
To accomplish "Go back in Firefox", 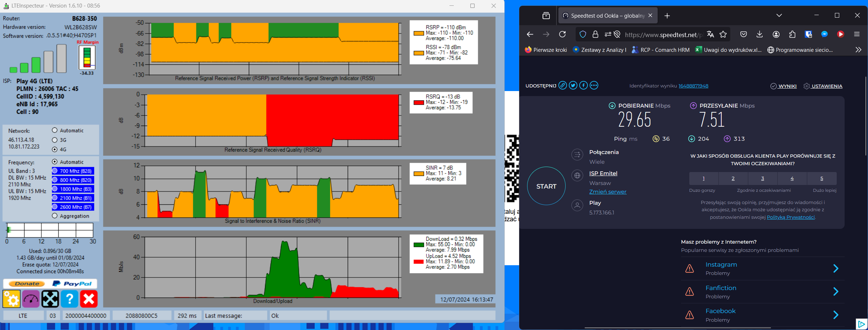I will [530, 34].
